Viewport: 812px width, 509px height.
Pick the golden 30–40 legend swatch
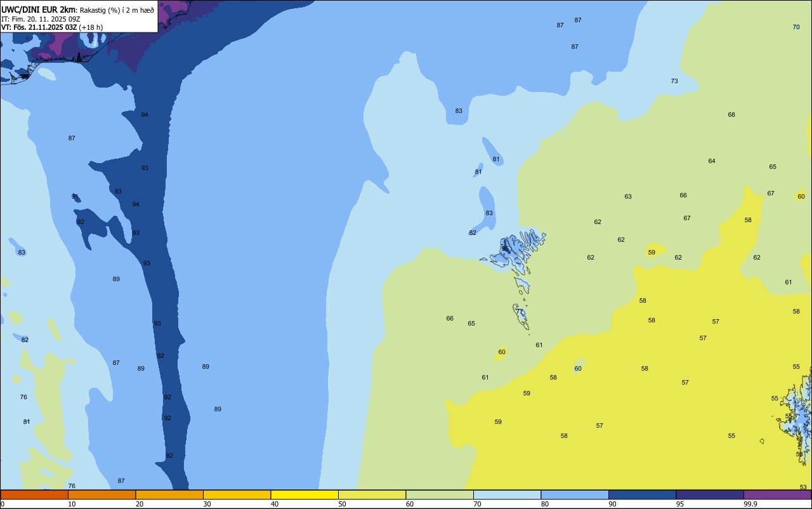pyautogui.click(x=237, y=494)
